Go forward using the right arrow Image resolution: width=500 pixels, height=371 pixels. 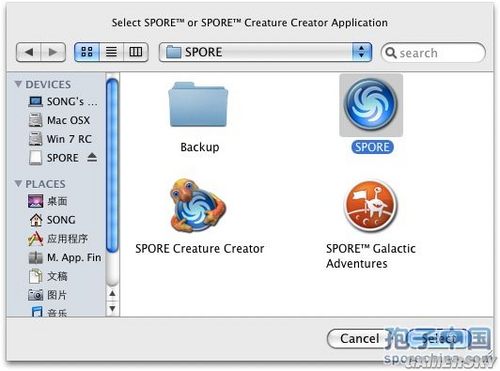coord(53,52)
